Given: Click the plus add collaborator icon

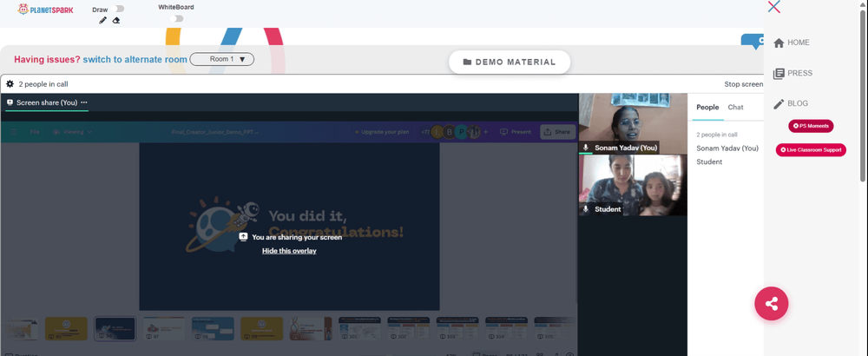Looking at the screenshot, I should tap(485, 132).
